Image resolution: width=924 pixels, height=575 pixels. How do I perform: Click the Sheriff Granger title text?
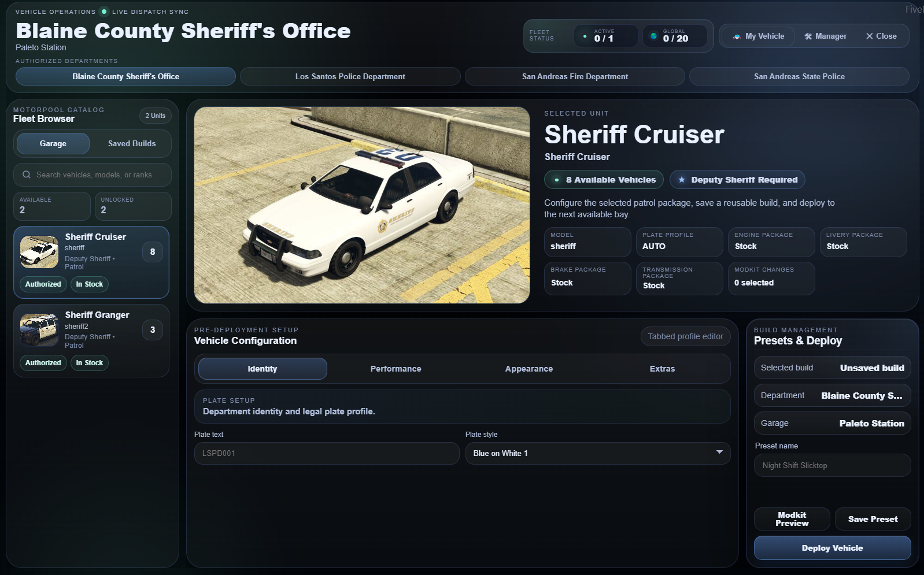click(97, 315)
